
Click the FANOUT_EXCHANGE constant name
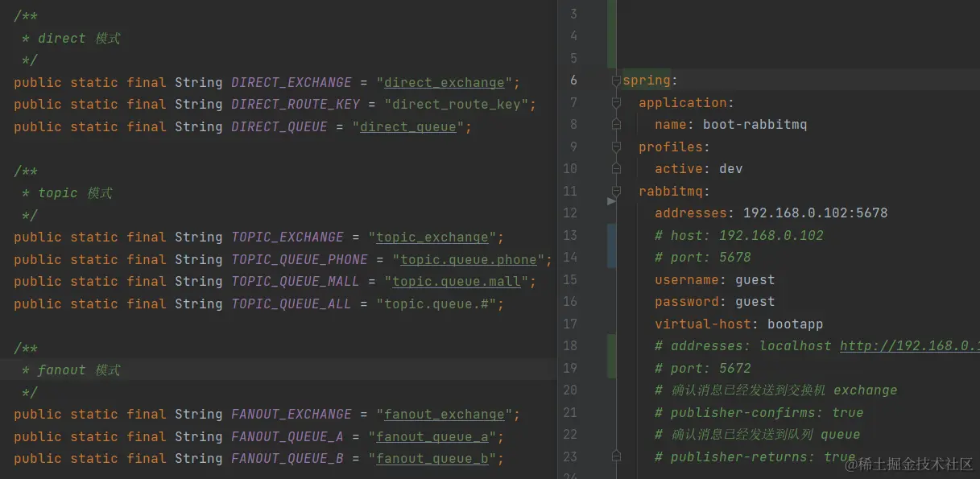coord(292,415)
